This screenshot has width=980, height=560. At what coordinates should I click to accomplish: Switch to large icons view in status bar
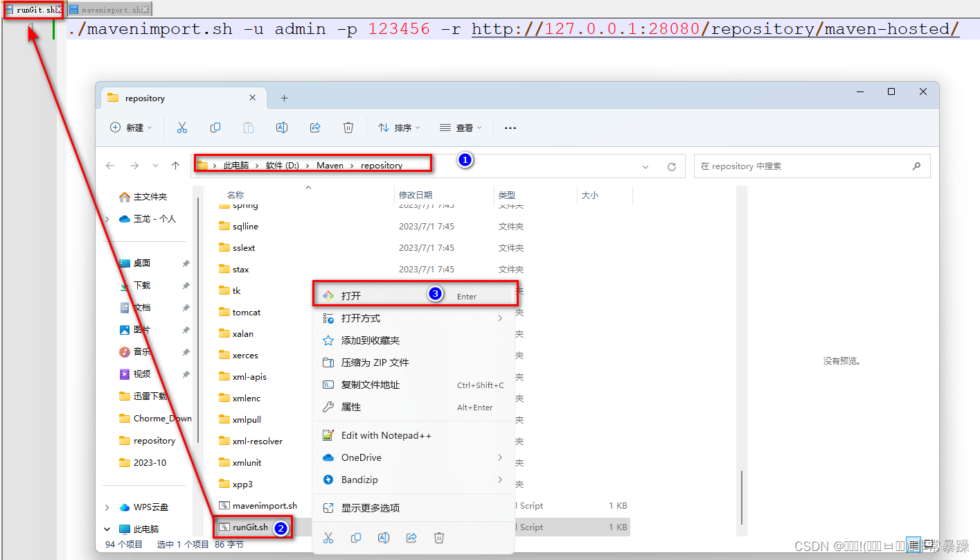pos(927,545)
